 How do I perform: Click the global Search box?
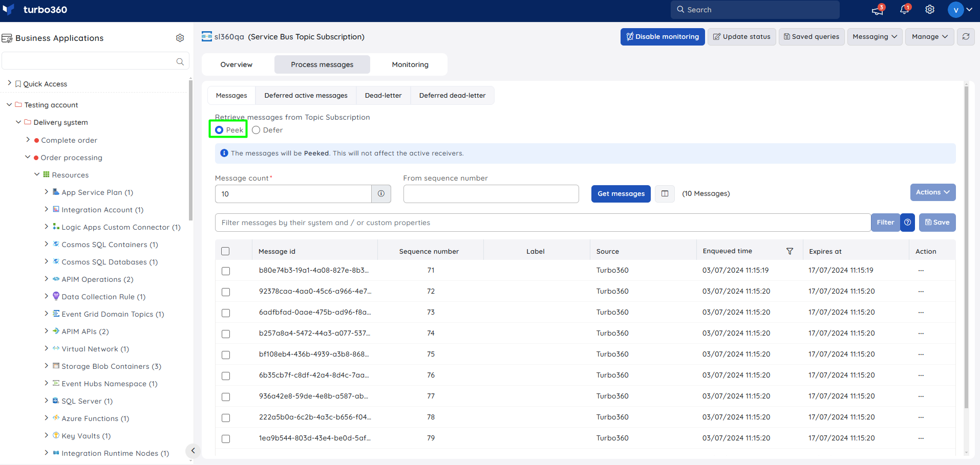[755, 10]
